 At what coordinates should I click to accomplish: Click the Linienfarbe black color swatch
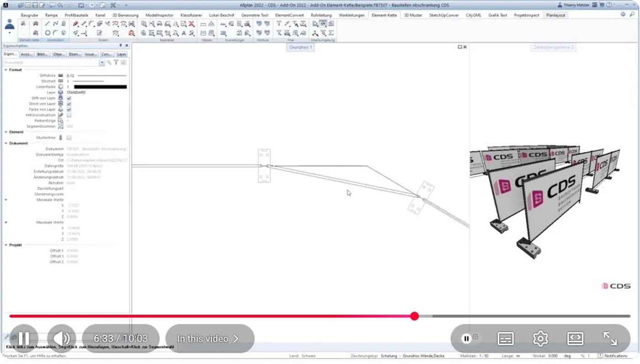pos(101,87)
